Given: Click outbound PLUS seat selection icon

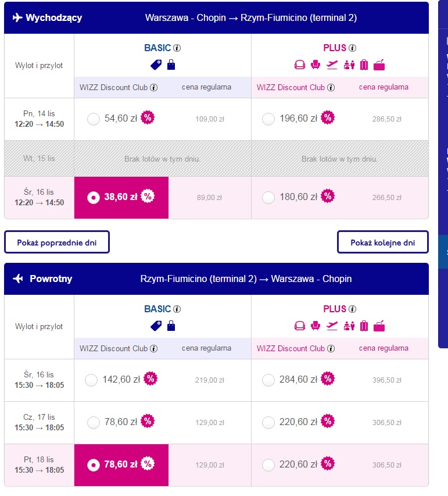Looking at the screenshot, I should pyautogui.click(x=315, y=65).
